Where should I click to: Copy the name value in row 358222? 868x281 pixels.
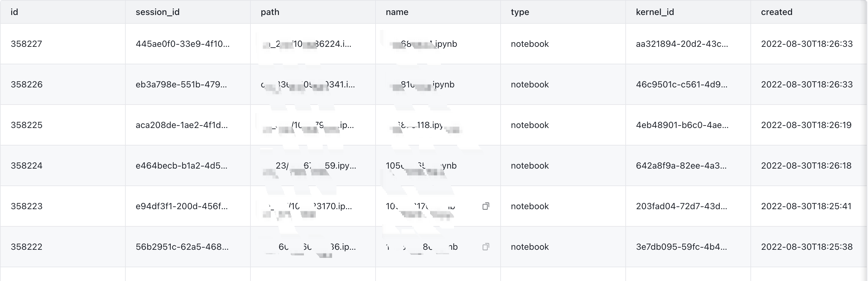tap(486, 247)
